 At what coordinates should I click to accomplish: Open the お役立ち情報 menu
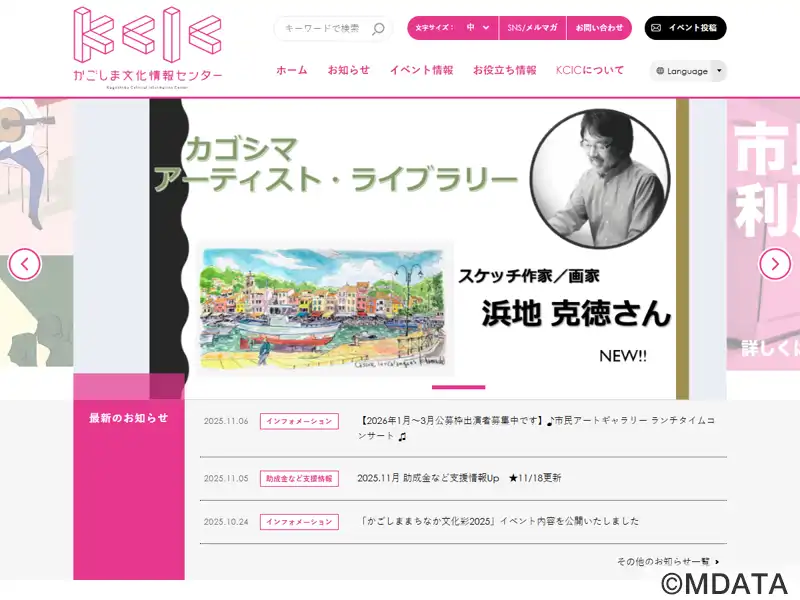505,70
